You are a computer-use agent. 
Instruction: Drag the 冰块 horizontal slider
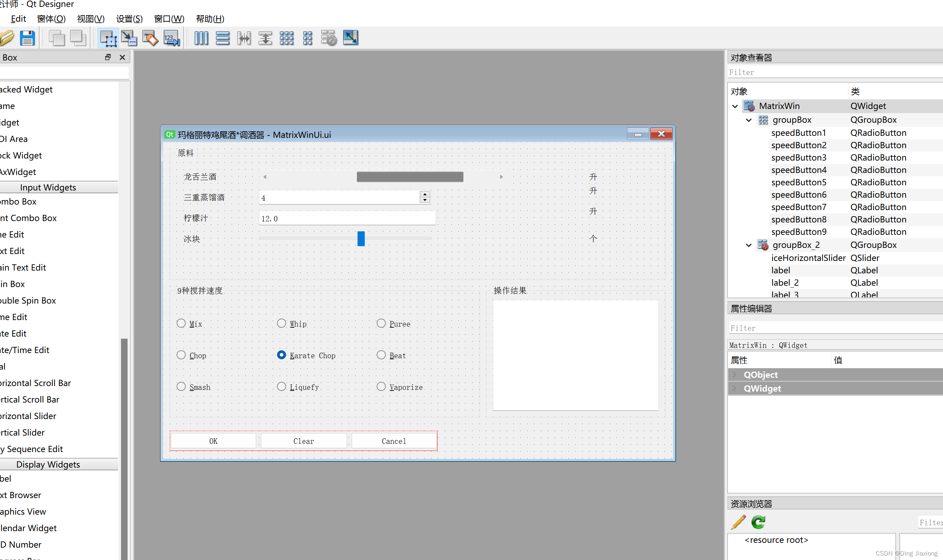click(360, 239)
